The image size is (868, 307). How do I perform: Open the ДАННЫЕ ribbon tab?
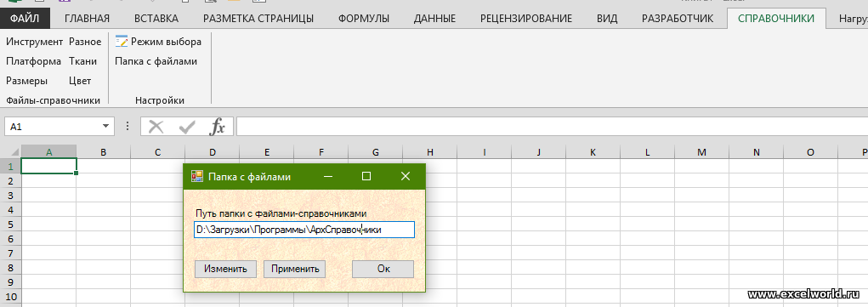click(434, 19)
